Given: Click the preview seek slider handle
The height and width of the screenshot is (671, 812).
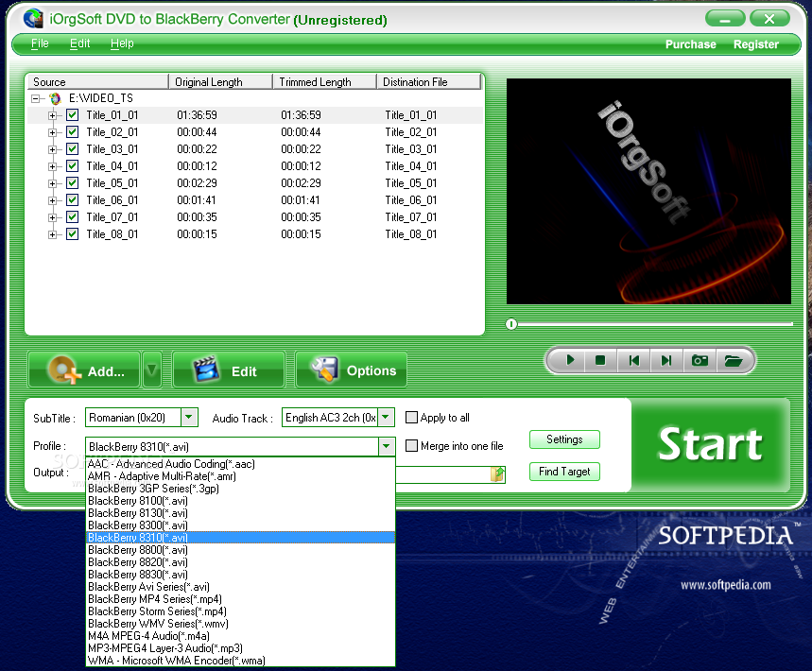Looking at the screenshot, I should pos(511,324).
